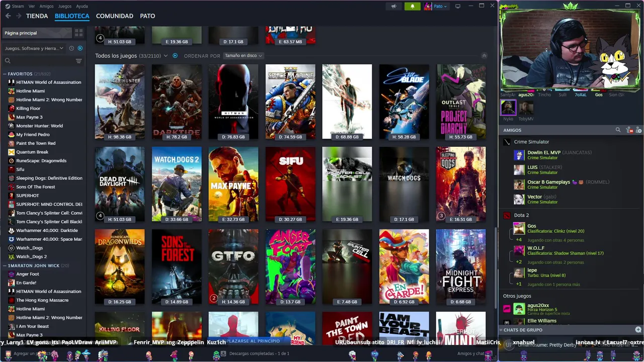Filter library by recent activity clock
Screen dimensions: 644x362
(71, 48)
